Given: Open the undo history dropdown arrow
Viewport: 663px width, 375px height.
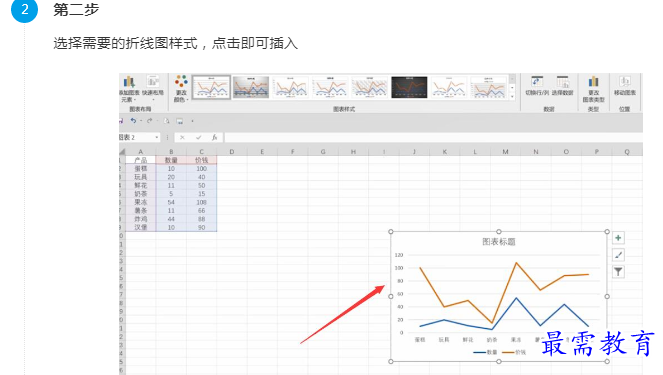Looking at the screenshot, I should click(x=140, y=121).
